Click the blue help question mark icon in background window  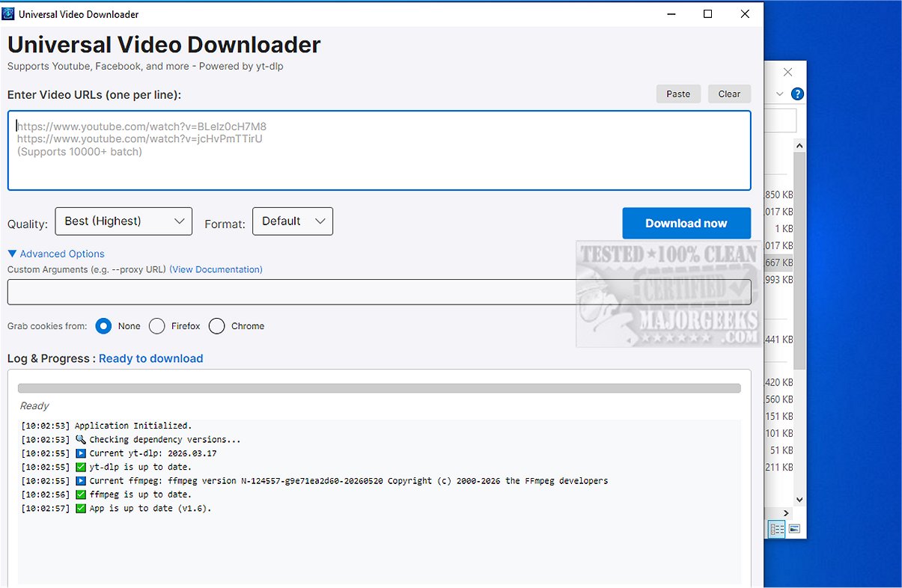point(798,94)
